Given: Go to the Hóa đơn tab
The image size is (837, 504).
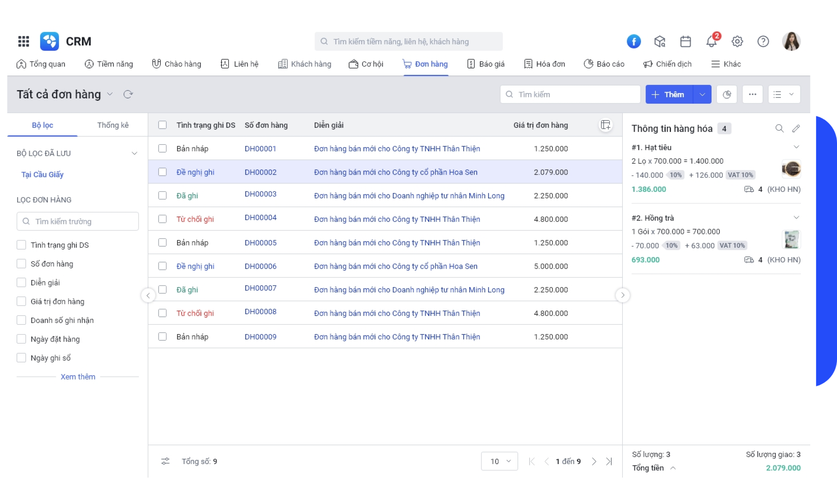Looking at the screenshot, I should coord(544,64).
